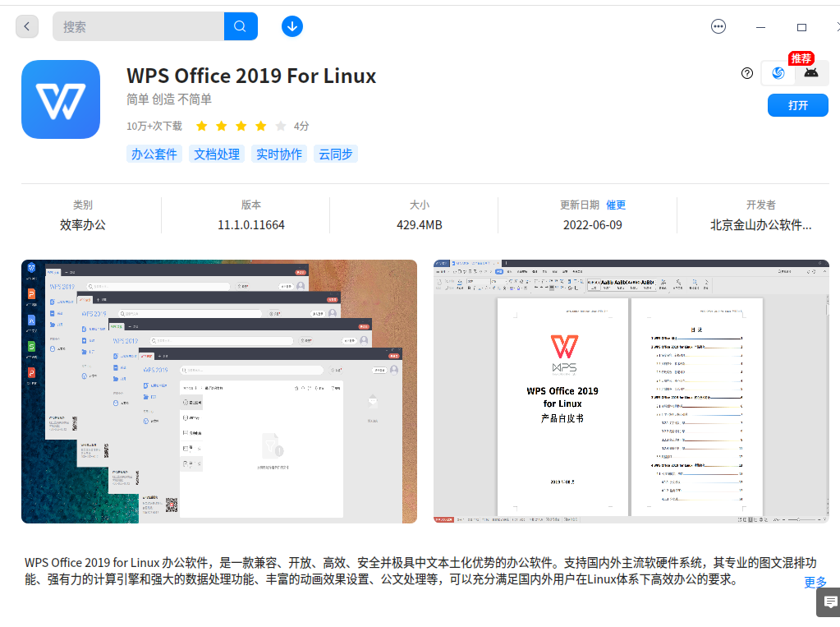The height and width of the screenshot is (627, 840).
Task: Click the back chevron arrow
Action: point(26,25)
